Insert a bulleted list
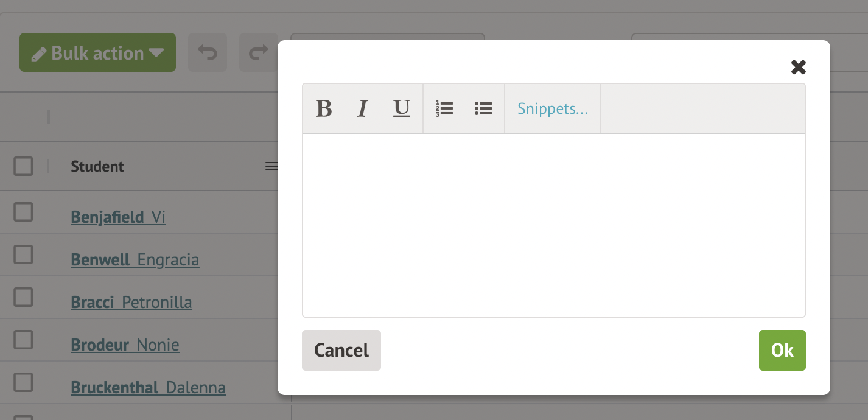This screenshot has width=868, height=420. [483, 109]
